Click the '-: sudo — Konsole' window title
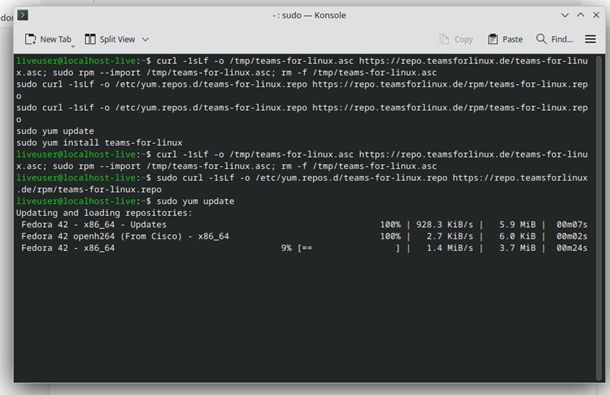This screenshot has height=395, width=610. 309,15
